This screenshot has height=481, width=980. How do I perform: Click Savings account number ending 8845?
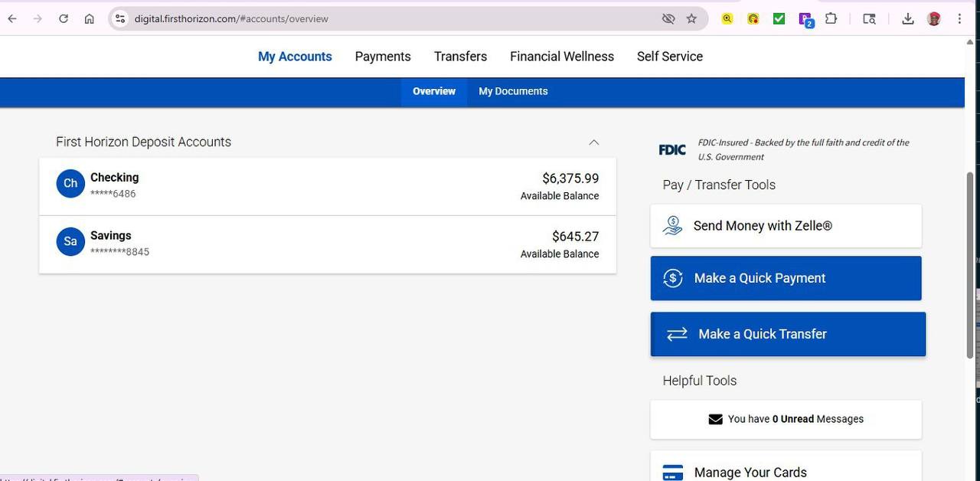click(119, 252)
